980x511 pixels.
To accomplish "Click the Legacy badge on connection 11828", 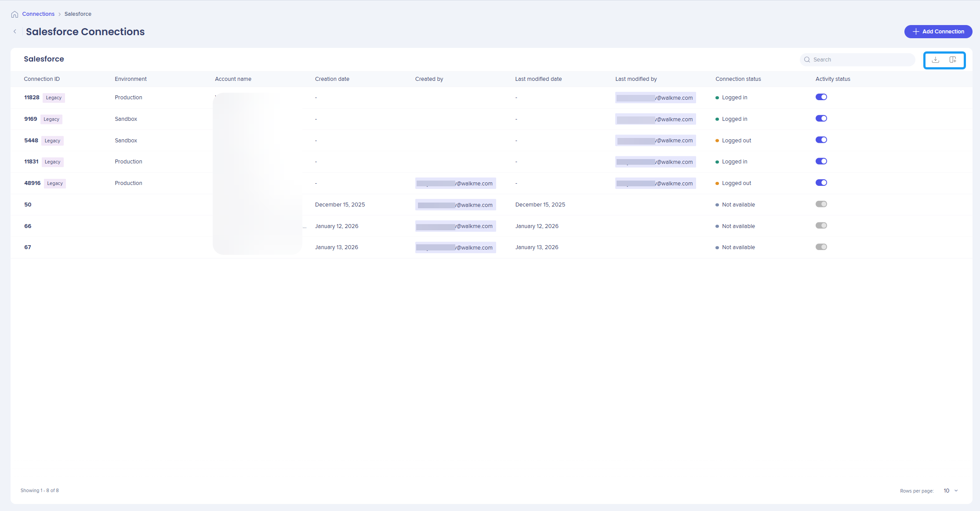I will point(54,98).
